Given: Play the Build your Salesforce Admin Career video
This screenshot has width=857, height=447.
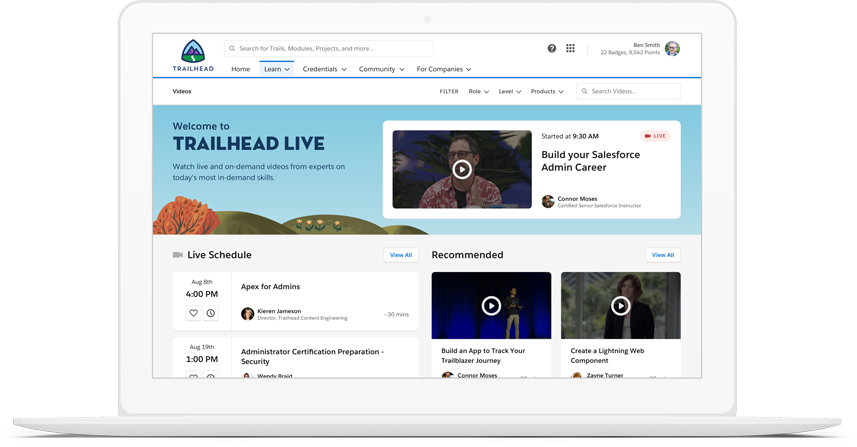Looking at the screenshot, I should coord(462,169).
